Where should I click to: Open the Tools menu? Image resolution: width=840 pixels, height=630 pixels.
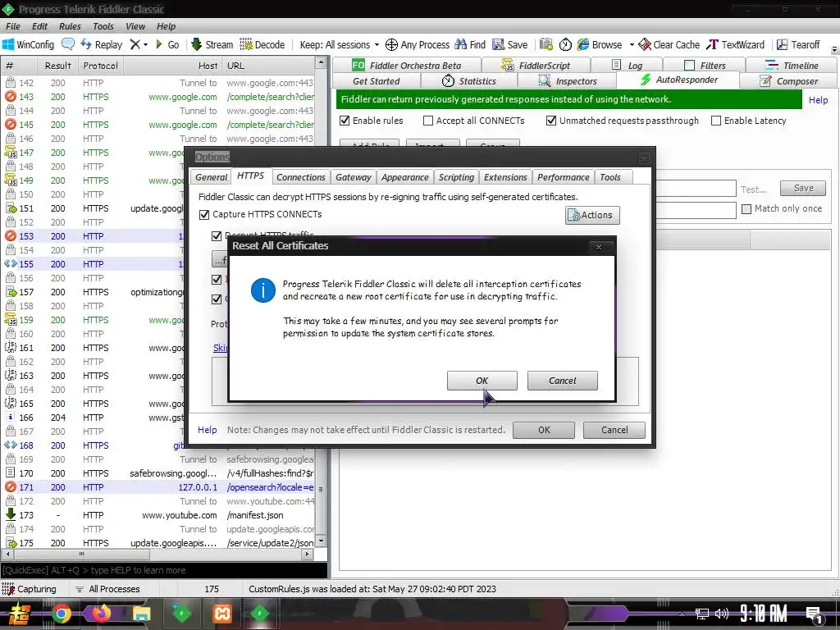[103, 26]
